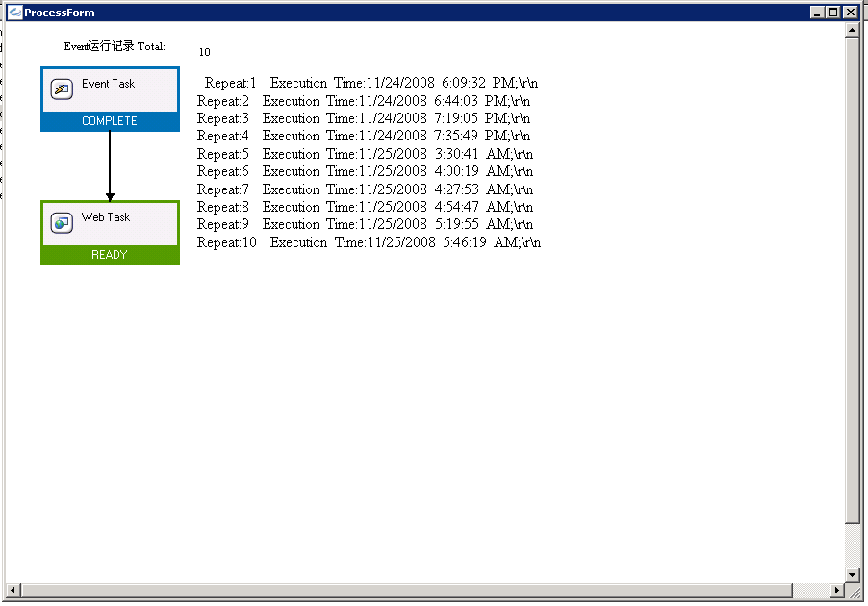Click the Repeat:4 entry at 7:35:49 PM
The height and width of the screenshot is (606, 868).
coord(364,136)
